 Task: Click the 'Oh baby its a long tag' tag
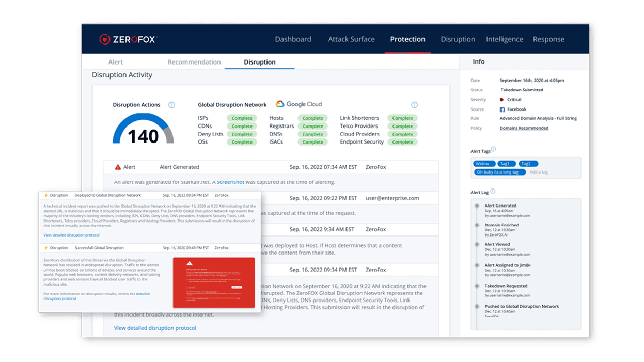click(499, 172)
